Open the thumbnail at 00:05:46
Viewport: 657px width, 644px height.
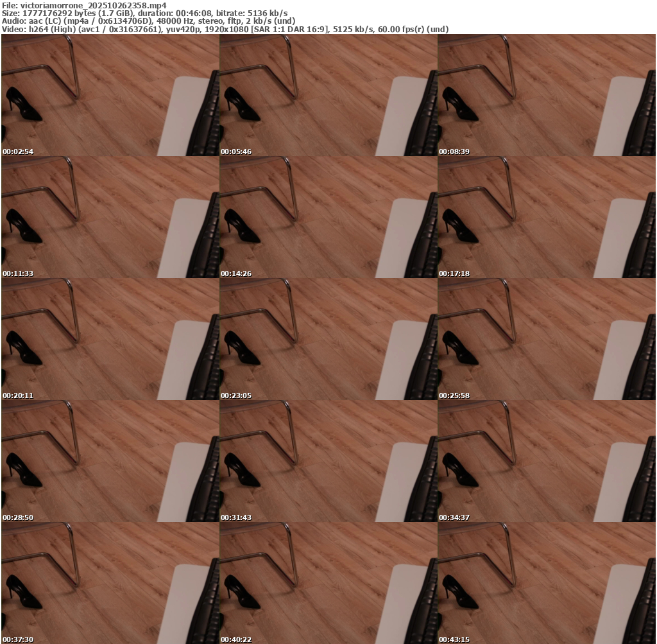[328, 95]
